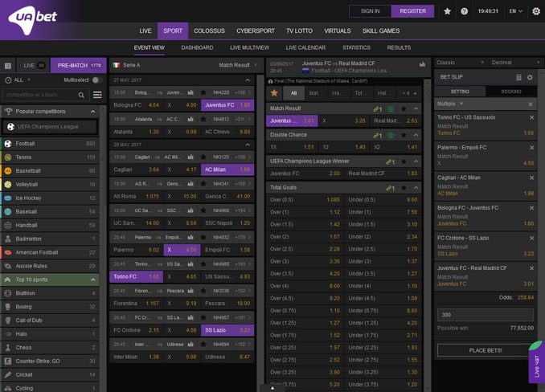Viewport: 545px width, 392px height.
Task: Toggle the Multiselect switch
Action: (97, 80)
